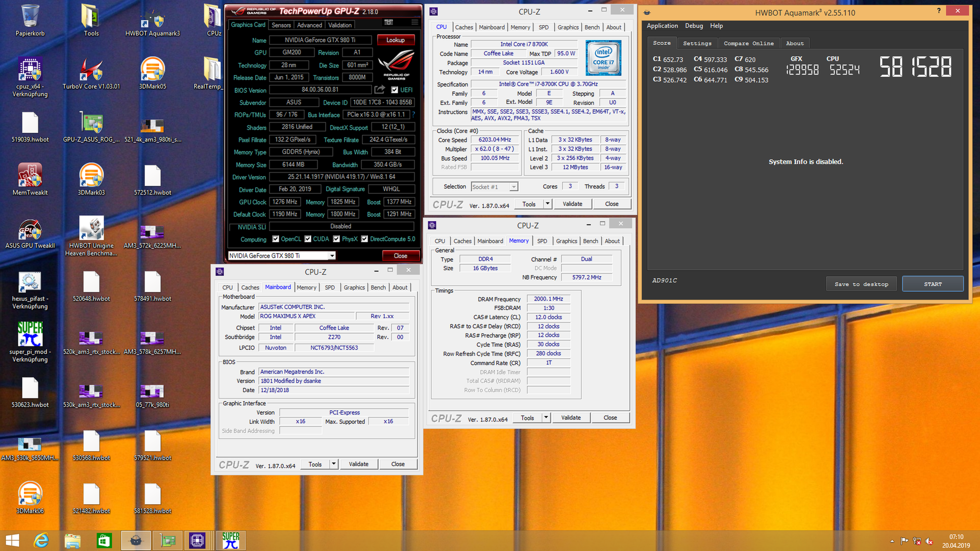Open Tools dropdown arrow in Memory window
Screen dimensions: 980x551
coord(546,418)
